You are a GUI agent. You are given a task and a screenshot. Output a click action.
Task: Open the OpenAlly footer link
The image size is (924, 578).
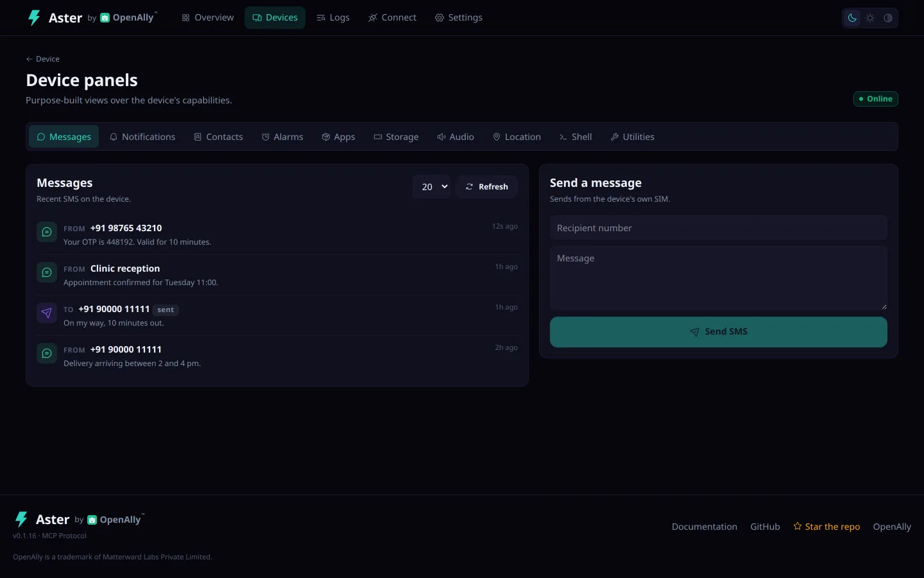[892, 527]
